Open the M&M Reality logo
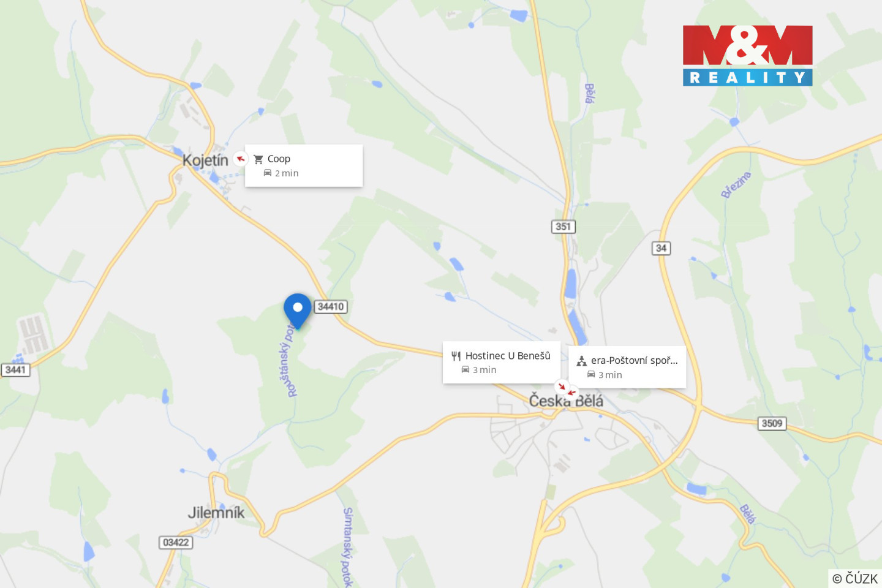Screen dimensions: 882x588 click(748, 55)
